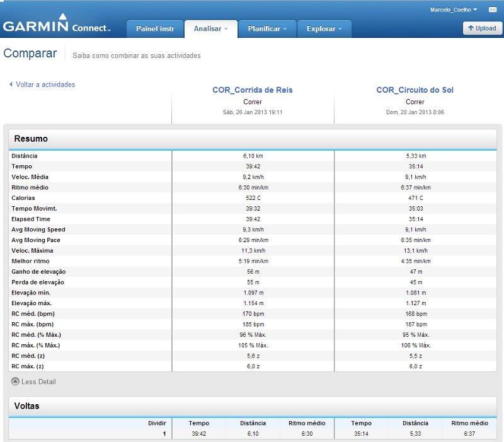Click the Voltas section header
This screenshot has width=504, height=442.
click(x=26, y=406)
